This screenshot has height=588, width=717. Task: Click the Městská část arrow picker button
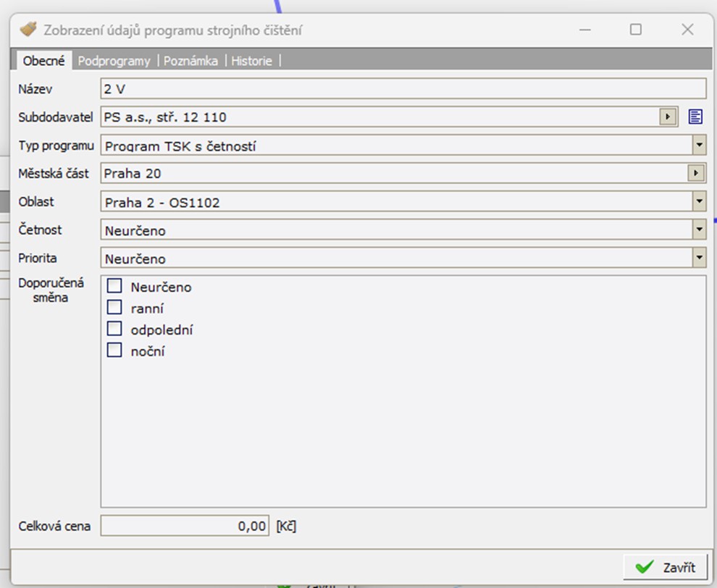(x=696, y=173)
